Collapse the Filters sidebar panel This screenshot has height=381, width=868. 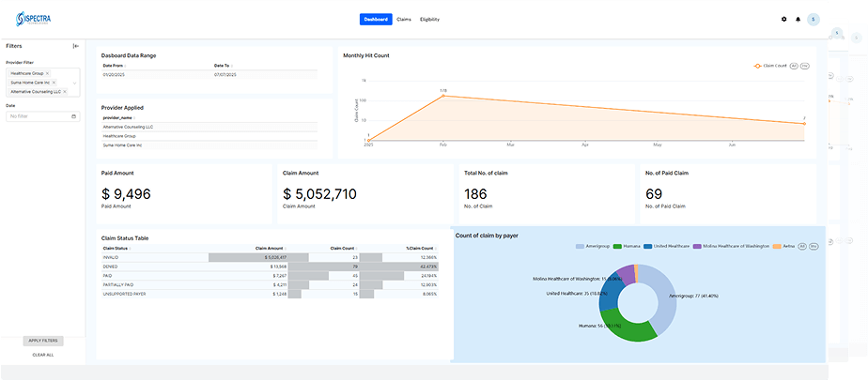[x=76, y=45]
